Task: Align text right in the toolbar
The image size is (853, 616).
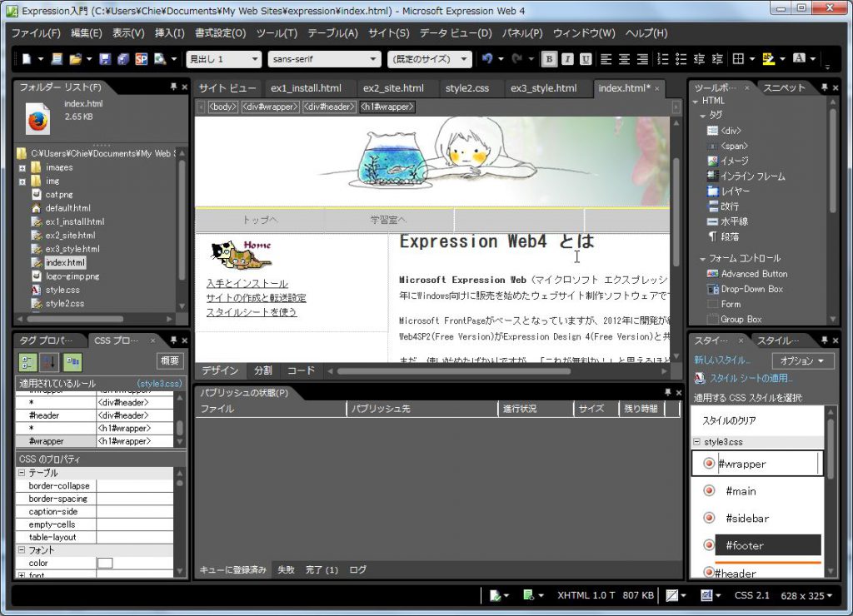Action: (x=642, y=59)
